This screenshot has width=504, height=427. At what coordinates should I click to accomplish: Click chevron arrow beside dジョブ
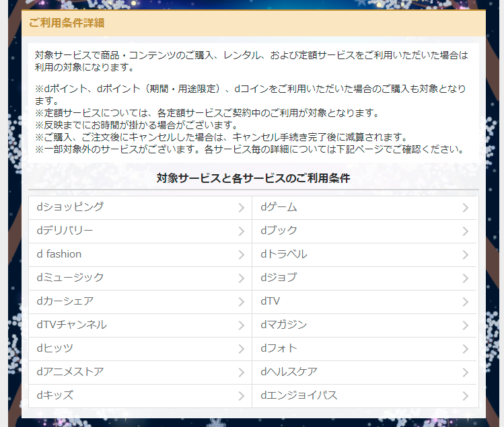[466, 278]
